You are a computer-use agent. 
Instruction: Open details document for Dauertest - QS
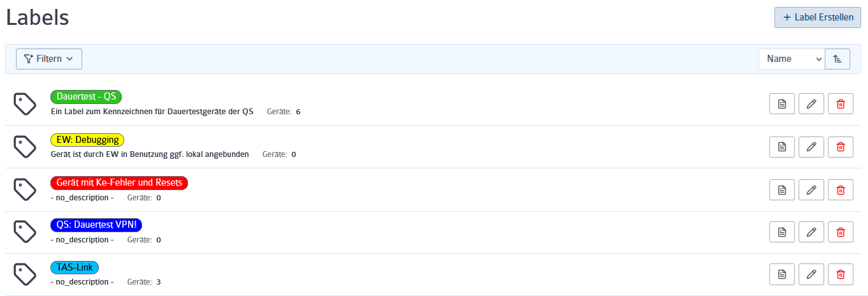[x=782, y=104]
